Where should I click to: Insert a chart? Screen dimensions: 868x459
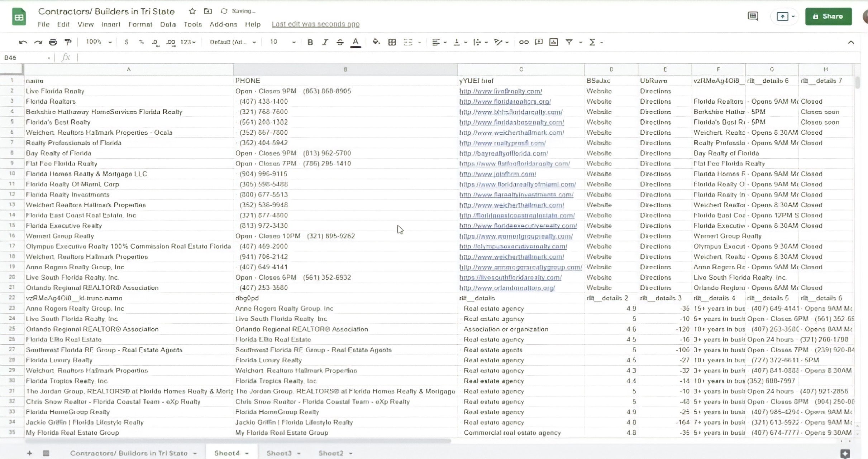[x=554, y=42]
